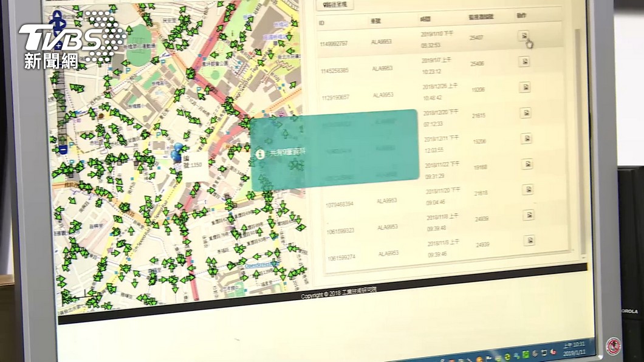The height and width of the screenshot is (362, 644).
Task: View picture for record 1061599274
Action: (529, 241)
